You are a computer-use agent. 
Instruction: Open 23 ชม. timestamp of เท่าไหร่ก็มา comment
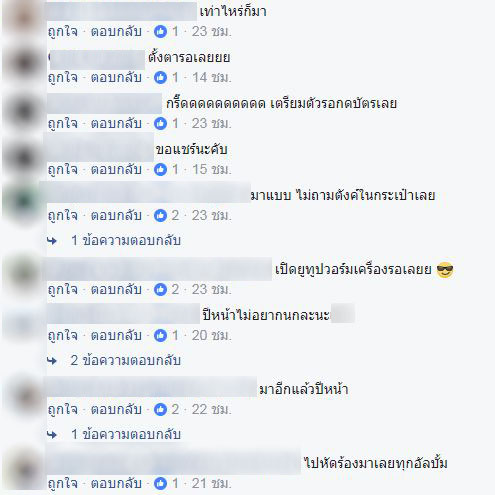[211, 32]
